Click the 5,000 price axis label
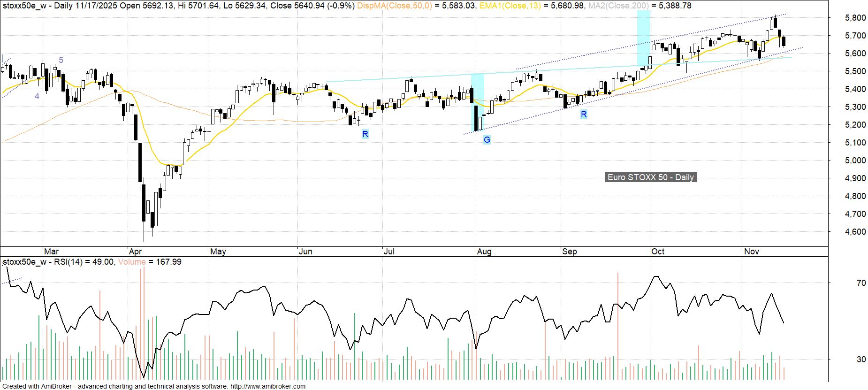The image size is (868, 390). [855, 161]
